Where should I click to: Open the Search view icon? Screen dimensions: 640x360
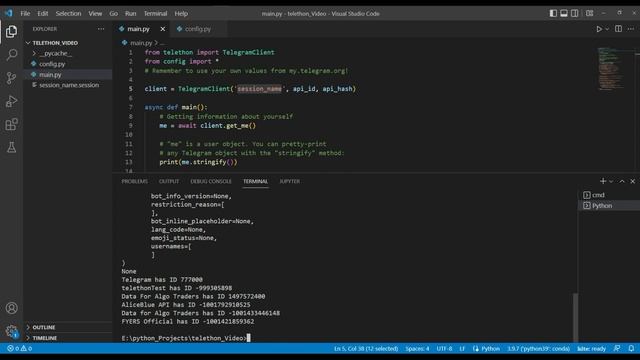(11, 55)
